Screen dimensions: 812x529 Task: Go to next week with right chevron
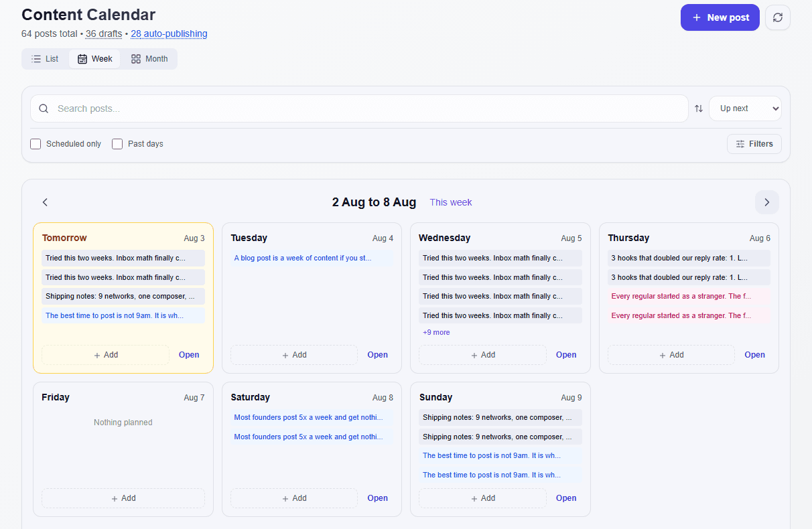pyautogui.click(x=767, y=202)
